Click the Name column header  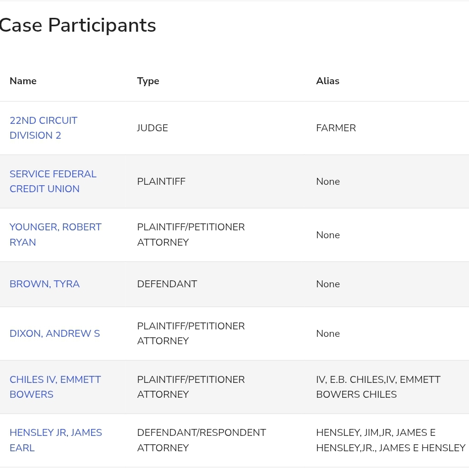(x=23, y=81)
